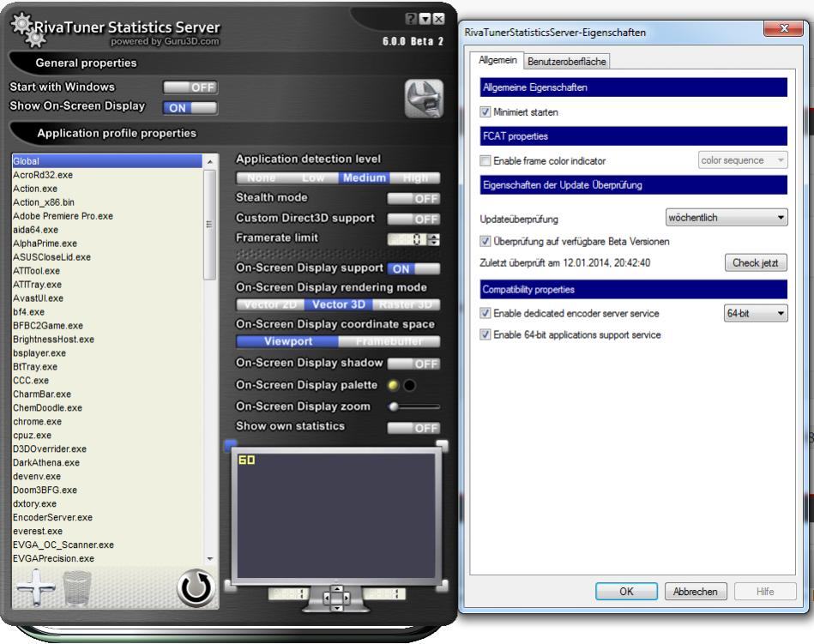Click the framerate limit value field

click(408, 239)
